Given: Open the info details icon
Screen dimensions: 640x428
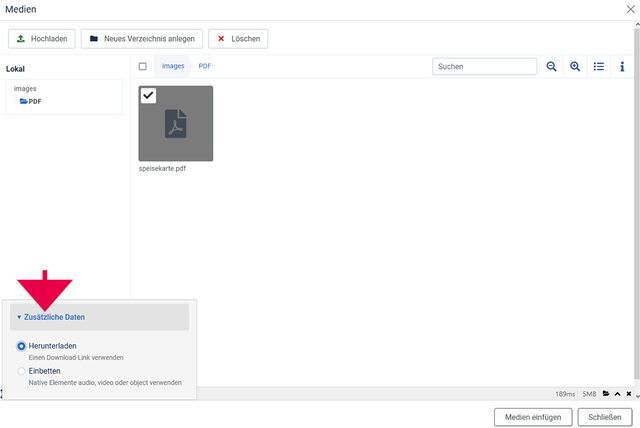Looking at the screenshot, I should click(x=622, y=67).
